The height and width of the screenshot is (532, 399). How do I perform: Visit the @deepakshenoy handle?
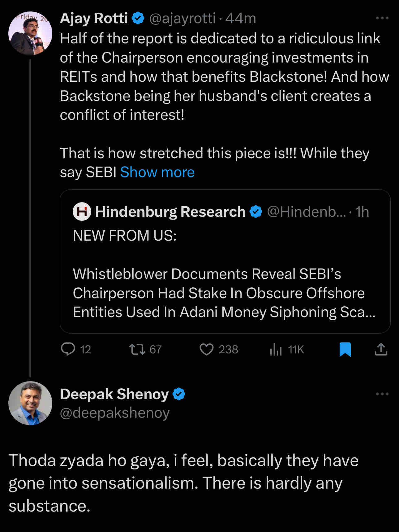[x=115, y=413]
